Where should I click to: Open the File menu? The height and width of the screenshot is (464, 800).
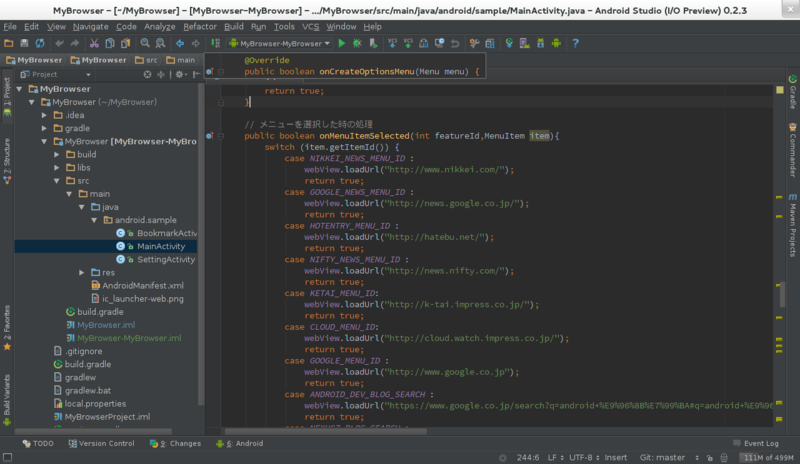click(10, 27)
